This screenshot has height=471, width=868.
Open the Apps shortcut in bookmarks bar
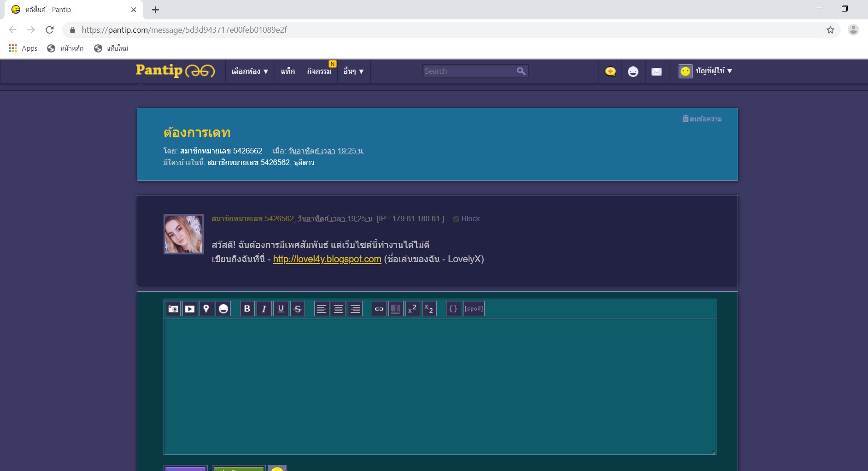pyautogui.click(x=23, y=48)
